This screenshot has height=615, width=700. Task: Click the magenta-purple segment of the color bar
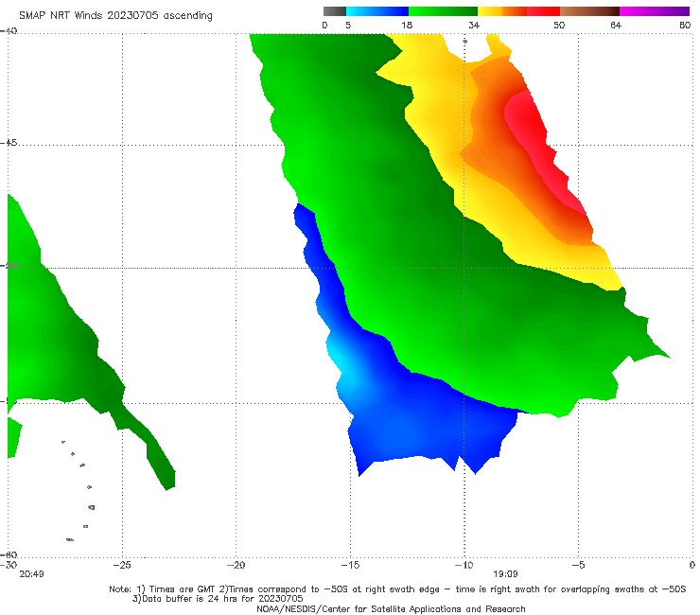tap(654, 11)
